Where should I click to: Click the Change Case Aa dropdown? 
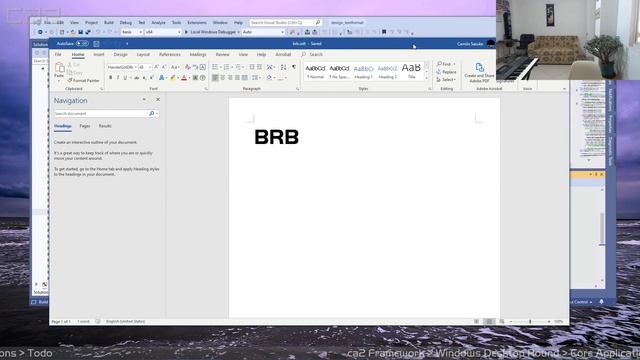[175, 67]
